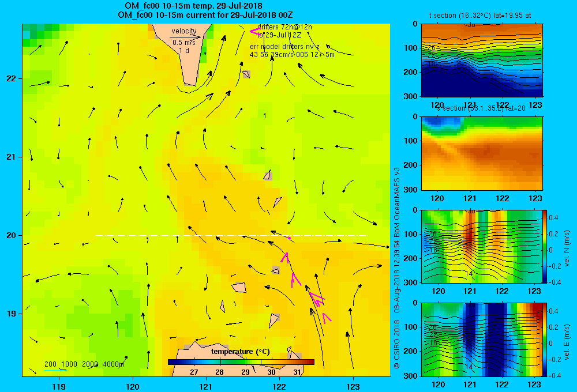Viewport: 577px width, 392px height.
Task: Click the '31' tick on temperature colorbar
Action: [297, 372]
